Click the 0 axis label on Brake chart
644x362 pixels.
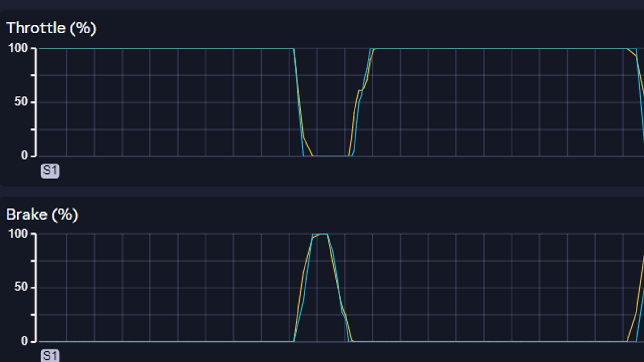tap(25, 341)
